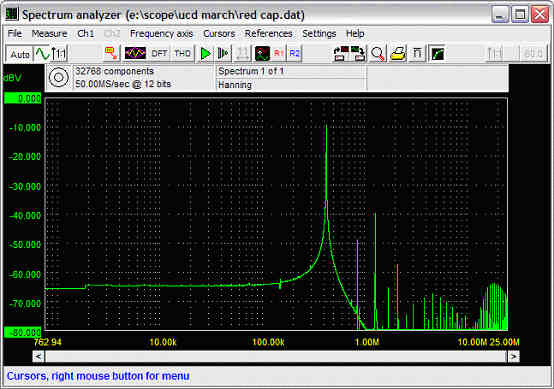Open the Cursors menu
Image resolution: width=554 pixels, height=389 pixels.
219,34
